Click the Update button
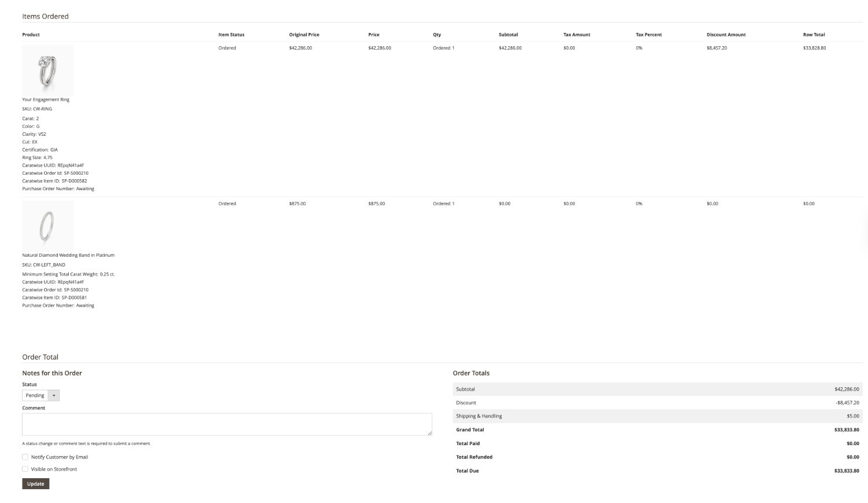This screenshot has width=868, height=503. tap(35, 483)
